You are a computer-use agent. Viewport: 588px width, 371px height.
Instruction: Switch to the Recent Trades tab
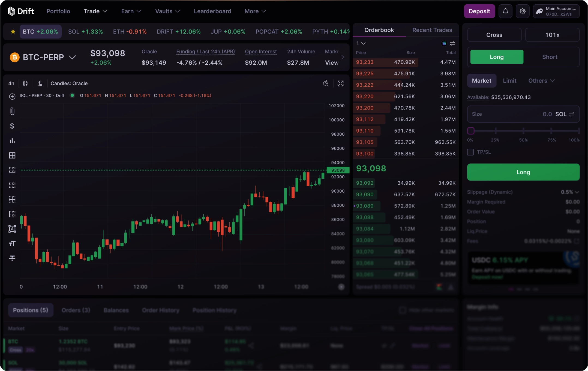432,30
